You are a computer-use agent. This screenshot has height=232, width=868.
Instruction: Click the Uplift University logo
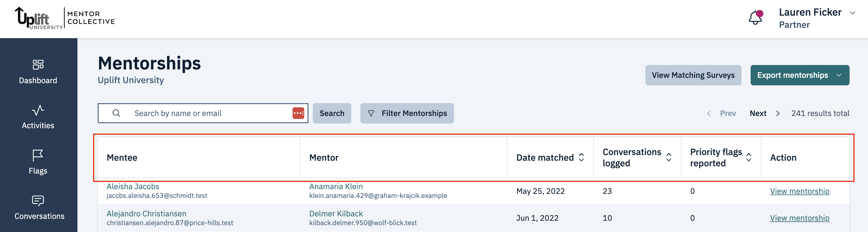(x=39, y=18)
